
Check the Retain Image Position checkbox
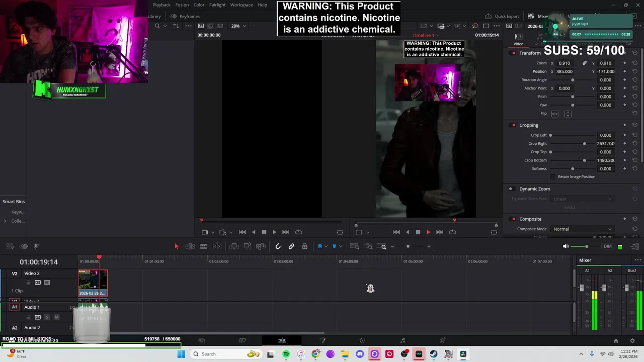(x=553, y=177)
